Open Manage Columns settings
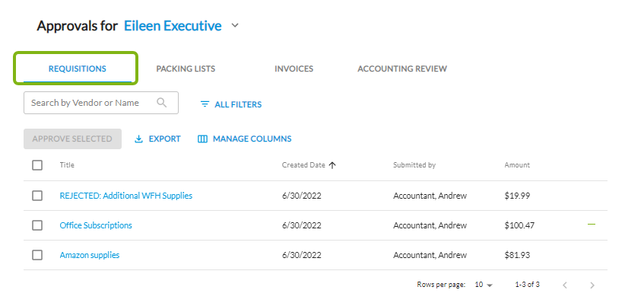Screen dimensions: 644x306 (244, 139)
